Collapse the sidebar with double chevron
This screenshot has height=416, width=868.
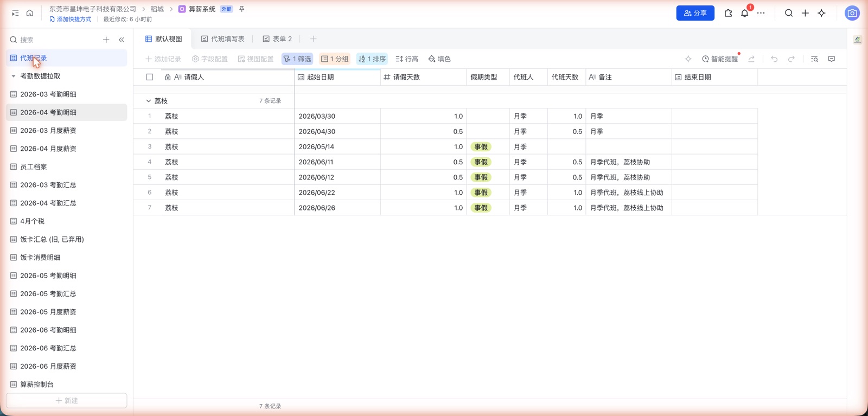(122, 40)
